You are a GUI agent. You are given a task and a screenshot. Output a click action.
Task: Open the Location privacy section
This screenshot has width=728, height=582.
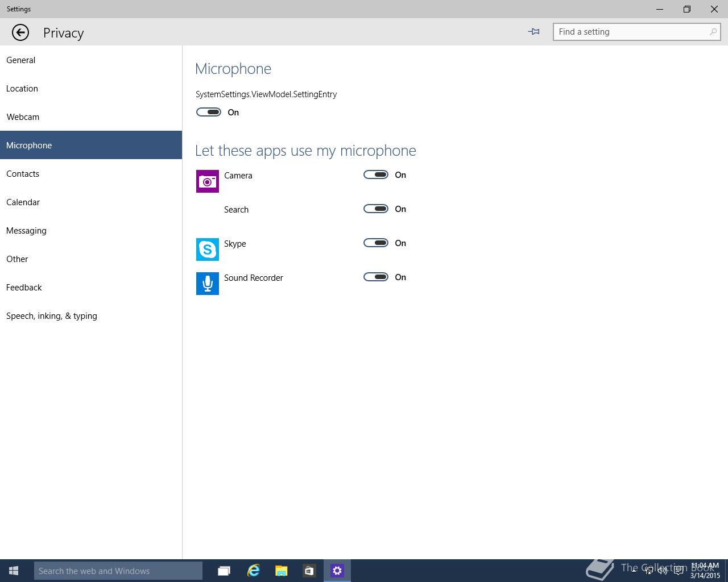91,88
